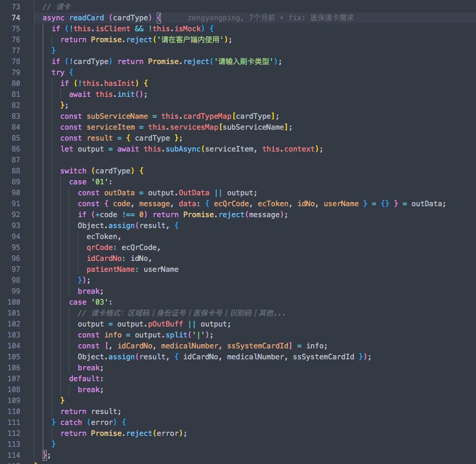Click the pOutBuff property on line 102
This screenshot has width=476, height=464.
166,324
